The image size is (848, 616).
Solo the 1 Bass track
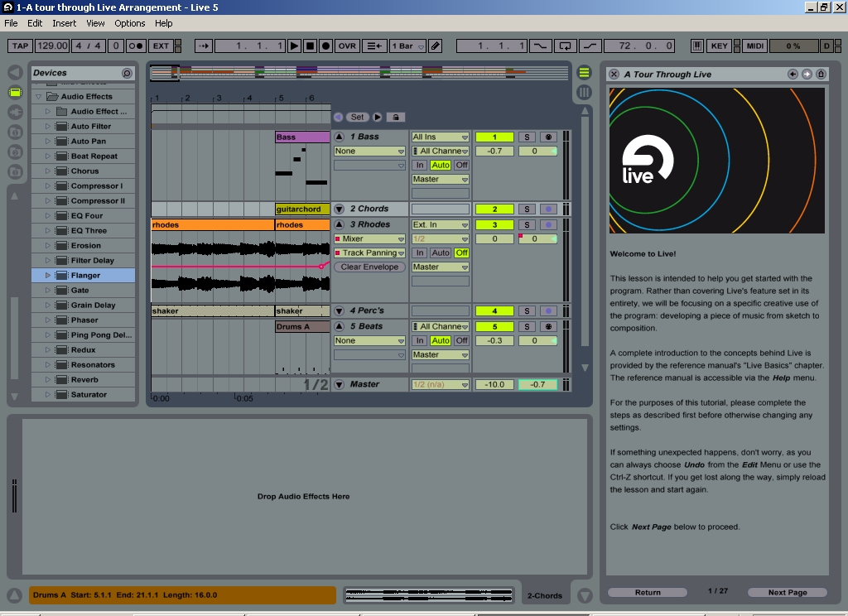coord(527,137)
